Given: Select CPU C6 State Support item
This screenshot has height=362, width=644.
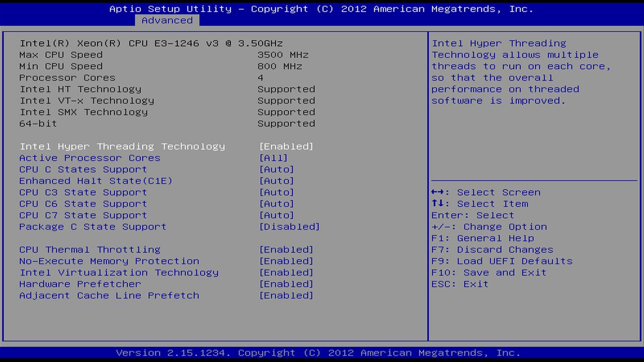Looking at the screenshot, I should [84, 204].
